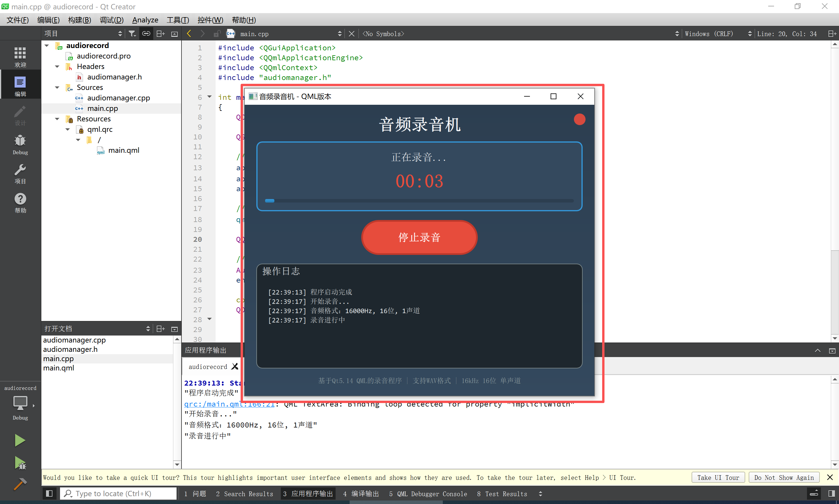Toggle the left sidebar visibility button

(49, 494)
